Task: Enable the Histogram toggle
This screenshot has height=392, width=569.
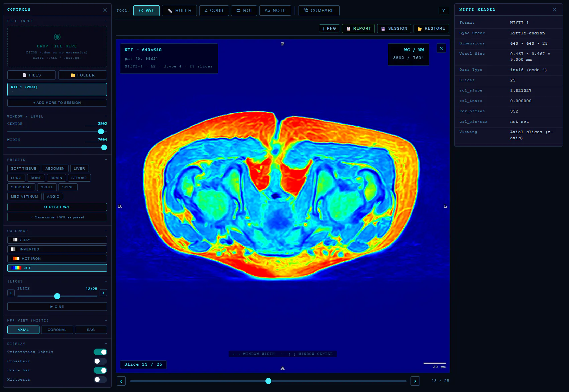Action: [x=100, y=380]
